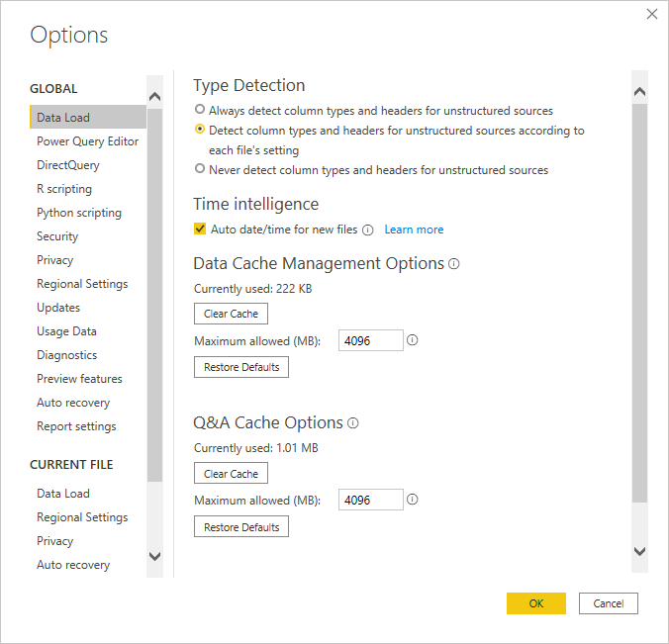The width and height of the screenshot is (669, 644).
Task: Click info icon beside Auto date/time option
Action: pos(367,230)
